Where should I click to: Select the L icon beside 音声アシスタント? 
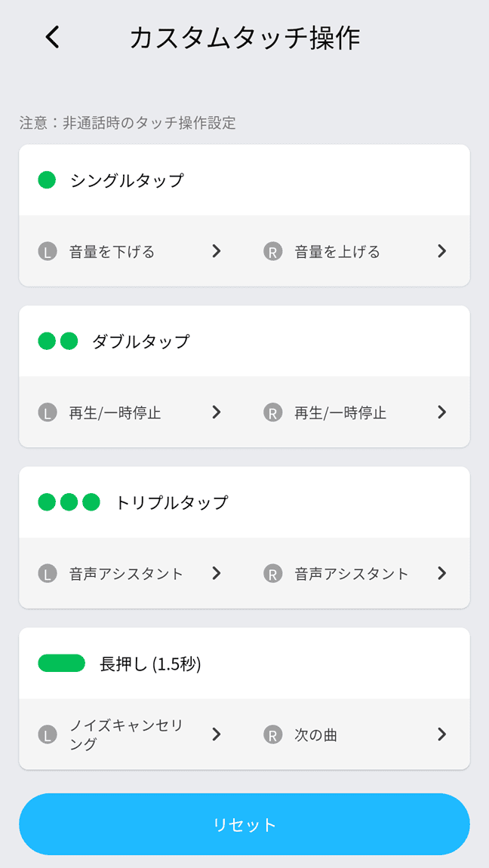click(x=47, y=573)
